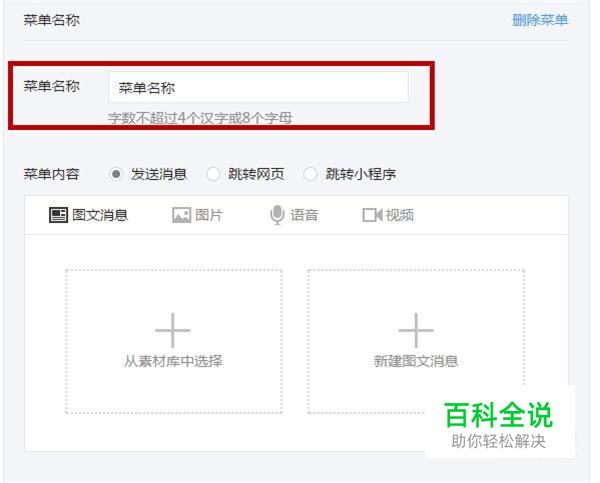Click the 菜单内容 label
Screen dimensions: 600x483
coord(52,174)
